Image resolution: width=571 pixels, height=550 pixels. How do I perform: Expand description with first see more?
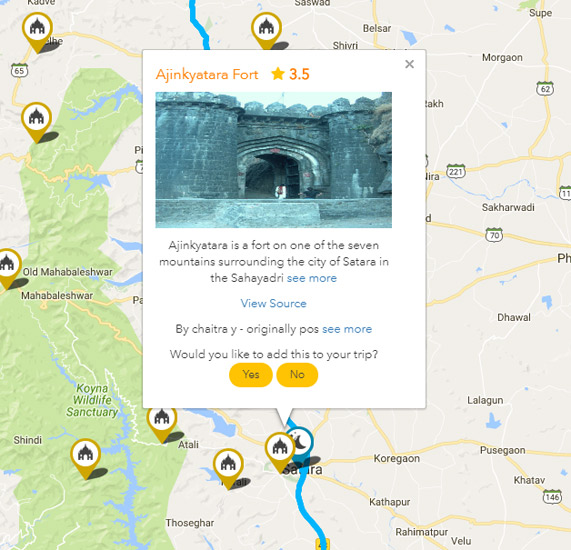(x=312, y=278)
